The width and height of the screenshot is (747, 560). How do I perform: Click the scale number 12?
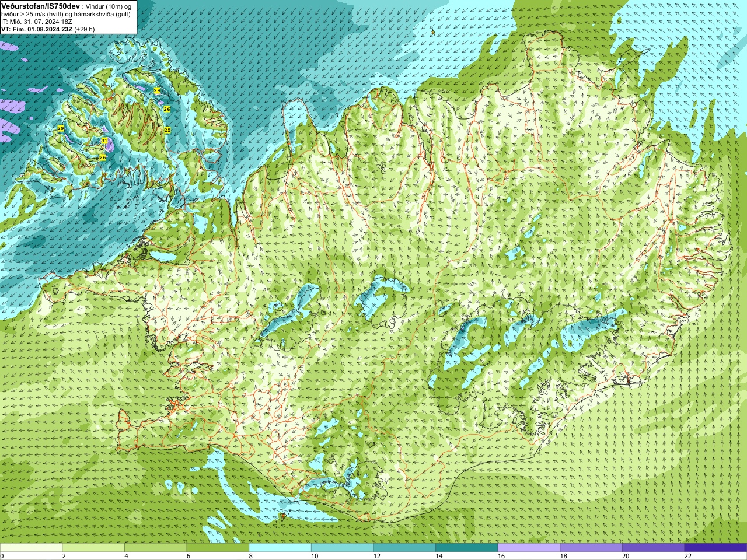[377, 556]
